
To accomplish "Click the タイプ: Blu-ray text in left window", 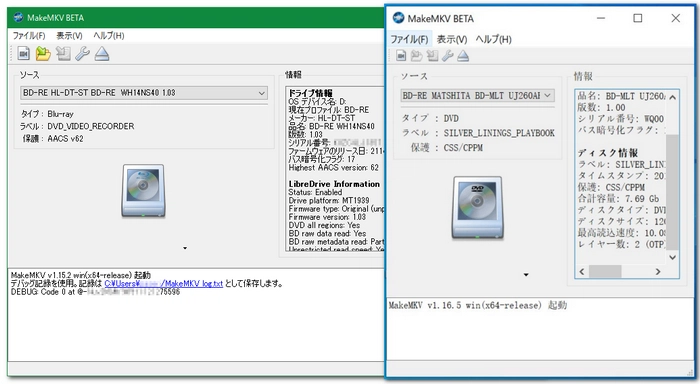I will (x=47, y=114).
